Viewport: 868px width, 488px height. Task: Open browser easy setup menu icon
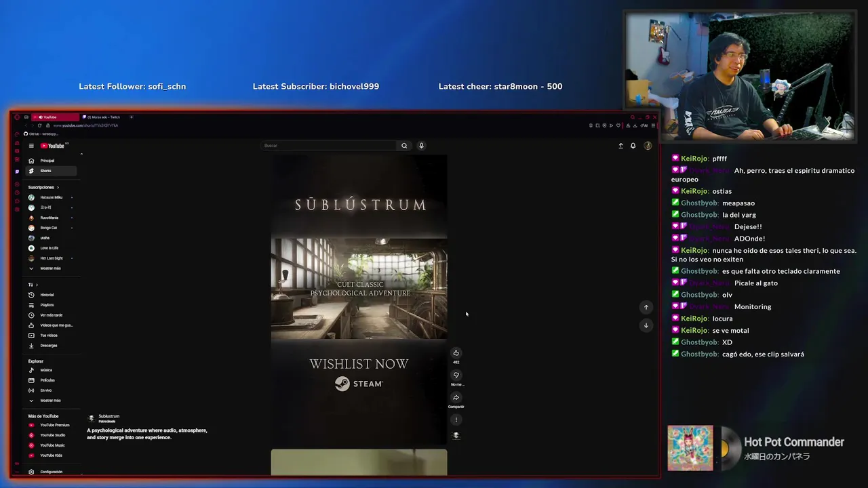[653, 125]
